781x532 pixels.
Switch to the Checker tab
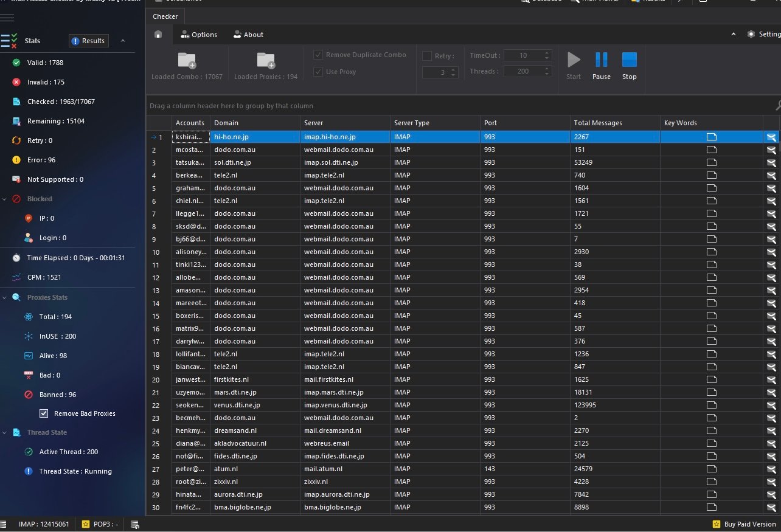[165, 16]
